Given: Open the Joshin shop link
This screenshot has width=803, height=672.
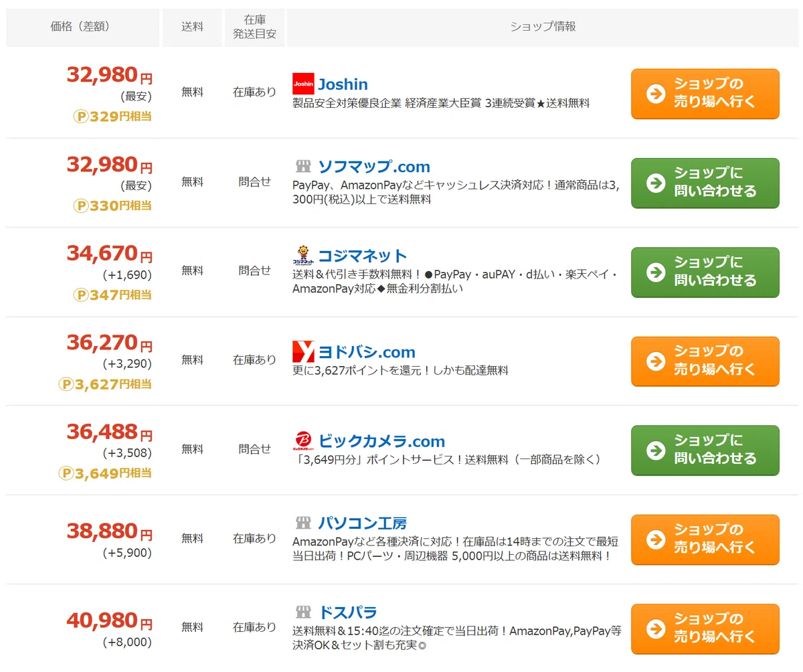Looking at the screenshot, I should point(343,84).
